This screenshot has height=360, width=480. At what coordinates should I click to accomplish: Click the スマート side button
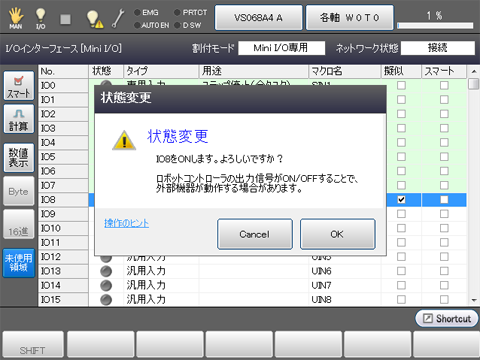pyautogui.click(x=19, y=86)
